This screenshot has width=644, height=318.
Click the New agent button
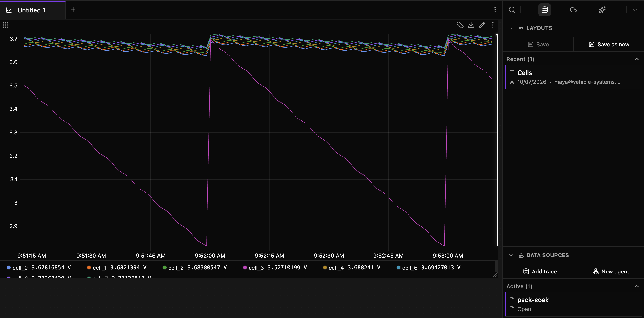(x=611, y=271)
